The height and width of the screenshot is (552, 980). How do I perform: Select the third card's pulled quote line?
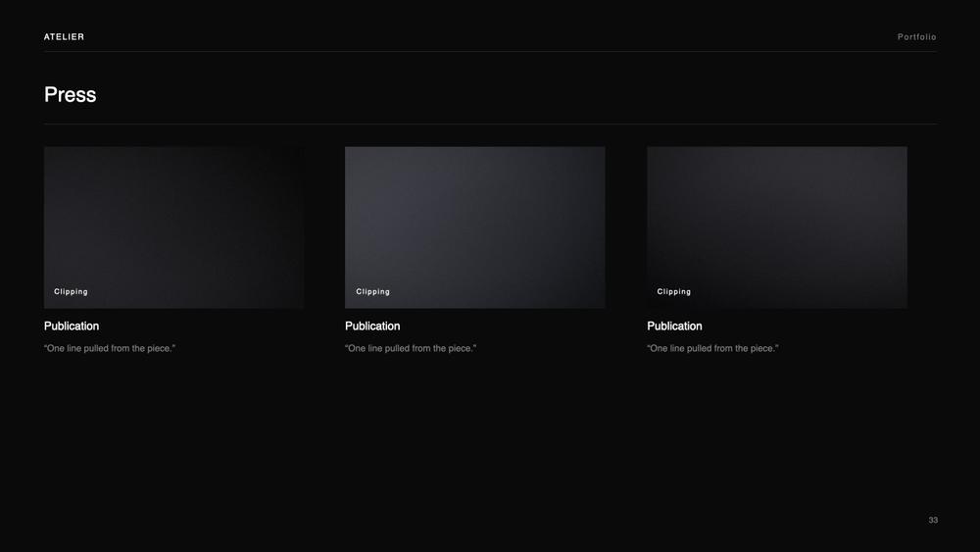tap(712, 348)
